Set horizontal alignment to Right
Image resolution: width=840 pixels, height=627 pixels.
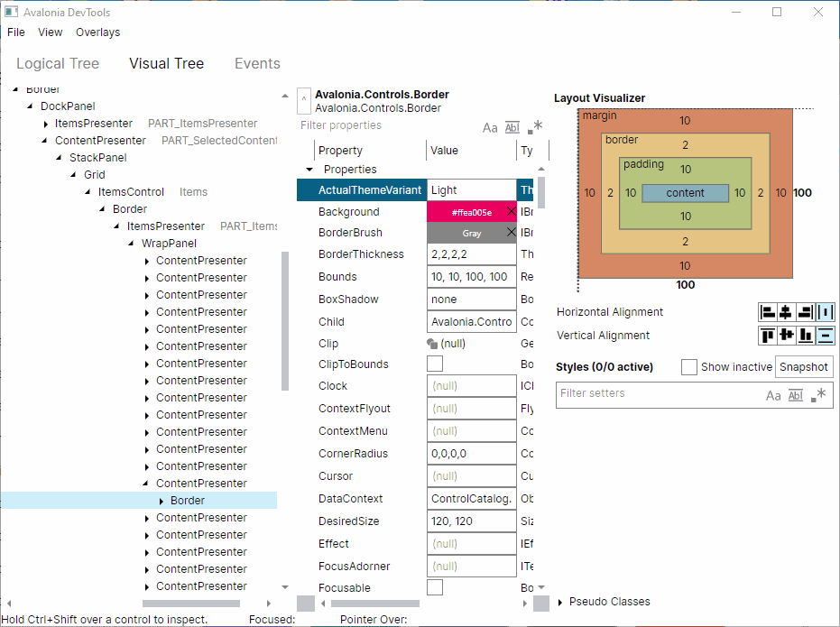[x=805, y=311]
